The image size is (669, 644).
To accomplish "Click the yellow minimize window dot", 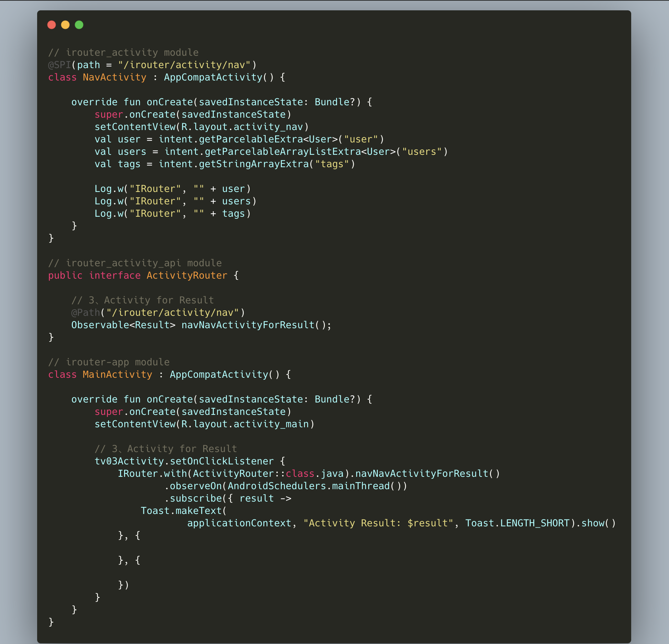I will [65, 25].
